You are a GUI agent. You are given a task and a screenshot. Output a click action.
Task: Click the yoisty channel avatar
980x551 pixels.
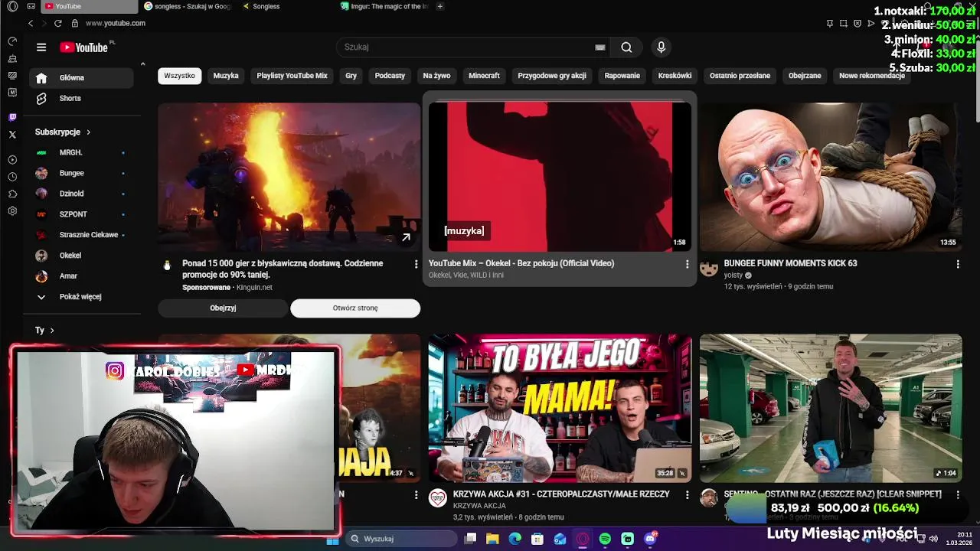(x=709, y=267)
